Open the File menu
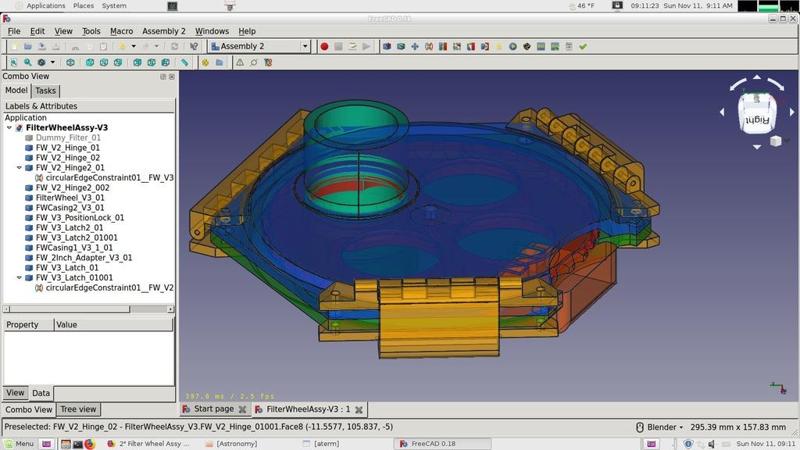Screen dimensions: 800x450 click(x=14, y=31)
